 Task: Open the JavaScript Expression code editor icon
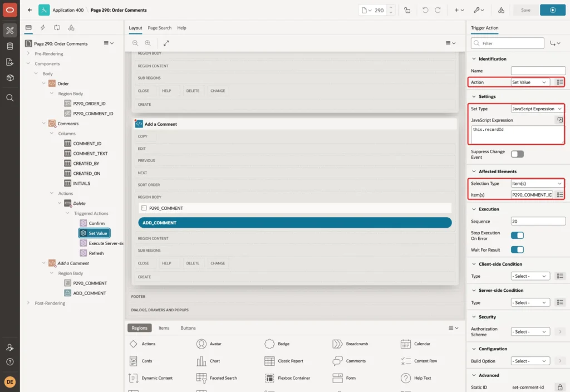[560, 120]
